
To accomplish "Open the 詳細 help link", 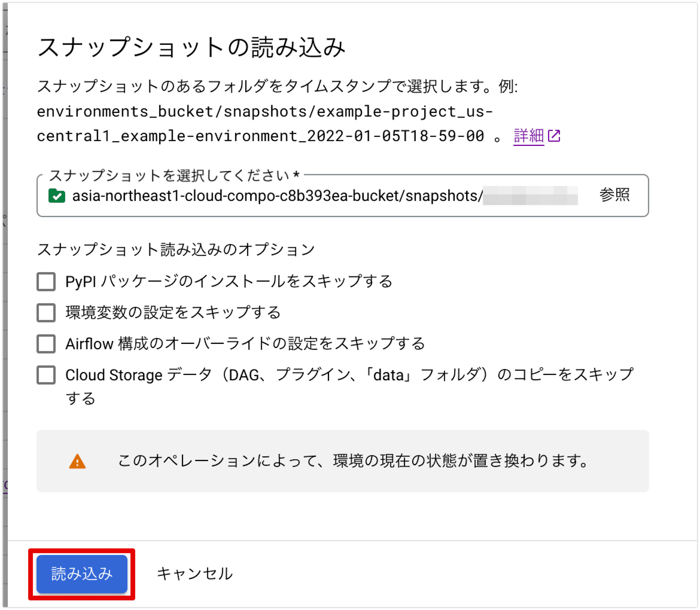I will [x=528, y=135].
